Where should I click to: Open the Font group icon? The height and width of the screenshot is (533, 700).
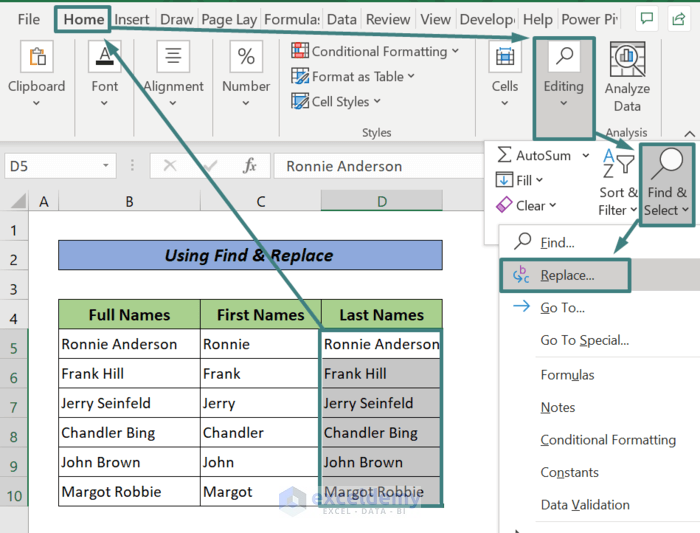104,58
